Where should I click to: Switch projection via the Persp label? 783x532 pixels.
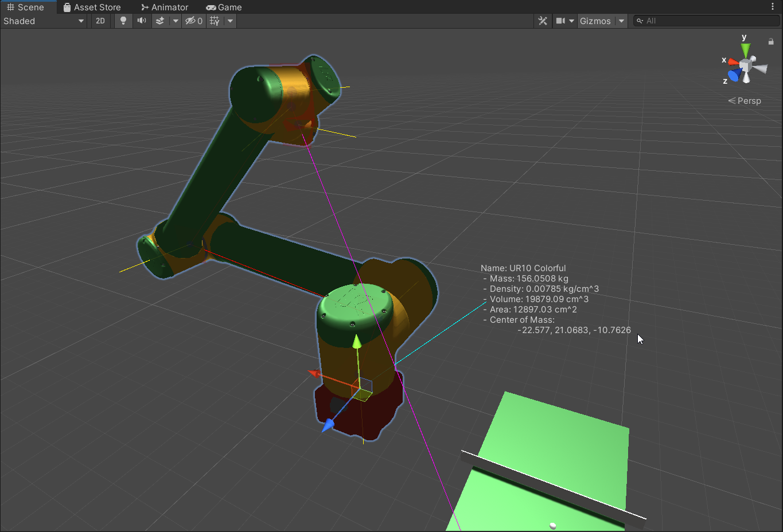(x=745, y=101)
